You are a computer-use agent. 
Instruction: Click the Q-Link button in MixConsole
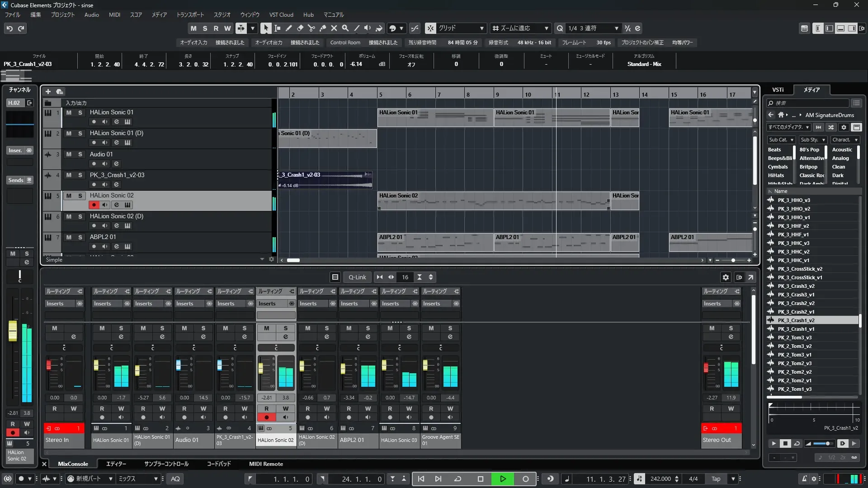coord(357,277)
